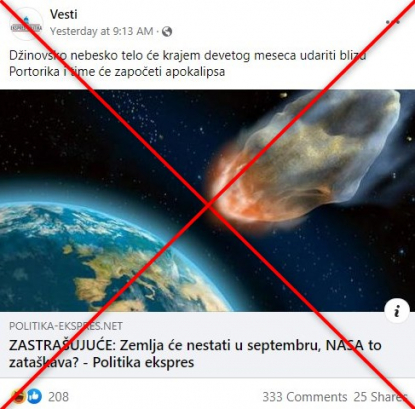Click 'Politika ekspres' at headline end
Image resolution: width=415 pixels, height=409 pixels.
point(143,362)
